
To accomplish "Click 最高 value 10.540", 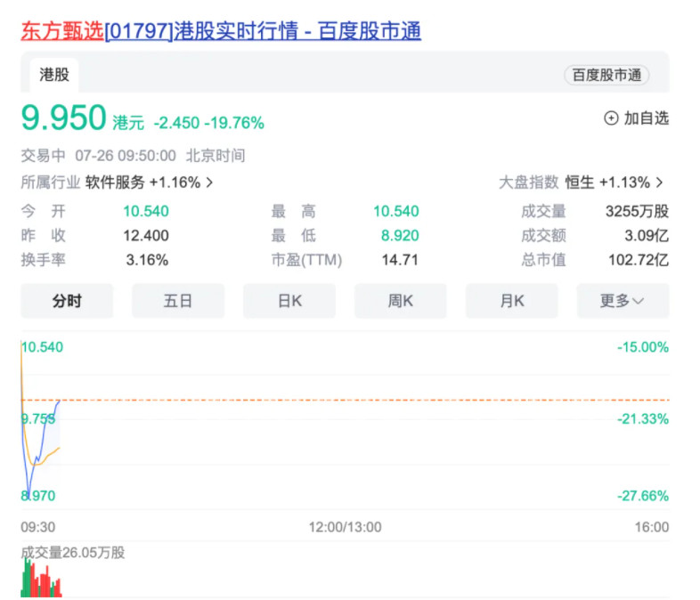I will 396,211.
